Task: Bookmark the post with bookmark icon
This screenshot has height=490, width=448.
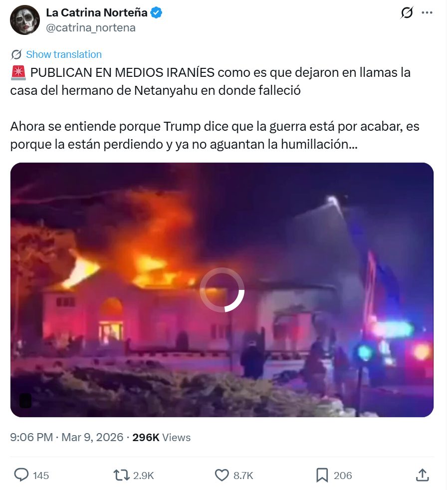Action: point(322,475)
